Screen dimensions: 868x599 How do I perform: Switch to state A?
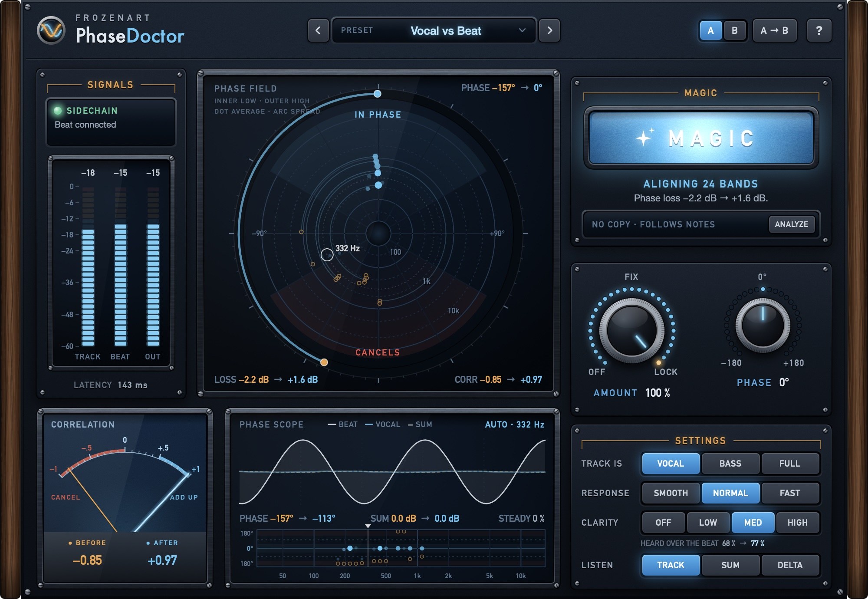click(710, 30)
